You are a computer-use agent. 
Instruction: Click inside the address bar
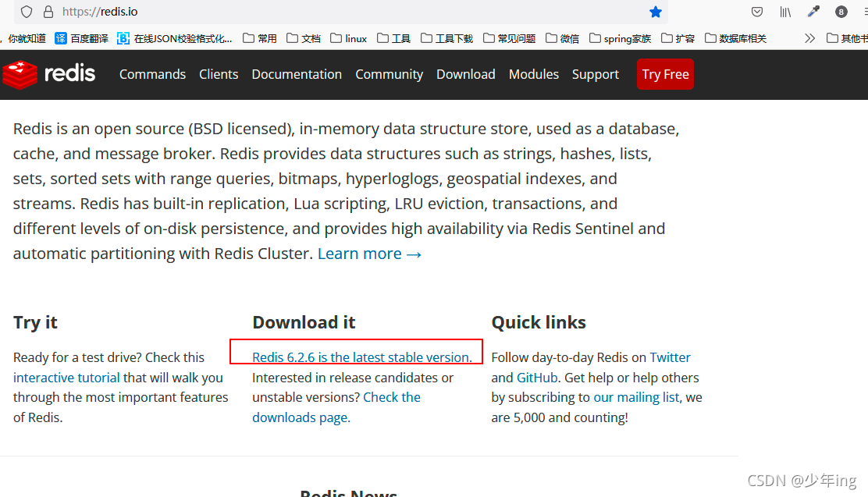tap(234, 12)
